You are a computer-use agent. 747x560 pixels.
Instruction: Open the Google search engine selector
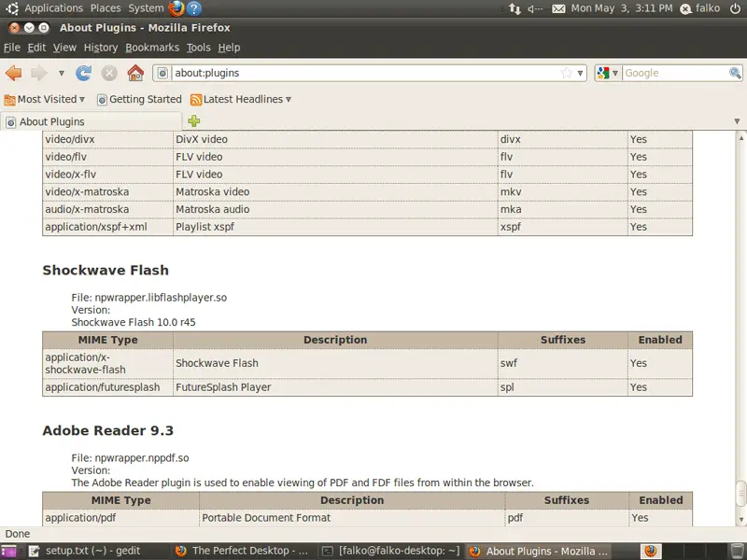[x=607, y=73]
